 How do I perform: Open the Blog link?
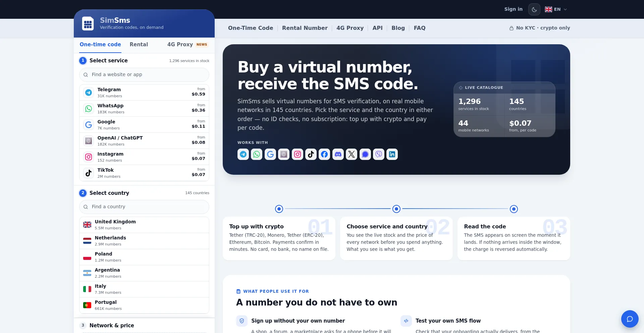[398, 28]
